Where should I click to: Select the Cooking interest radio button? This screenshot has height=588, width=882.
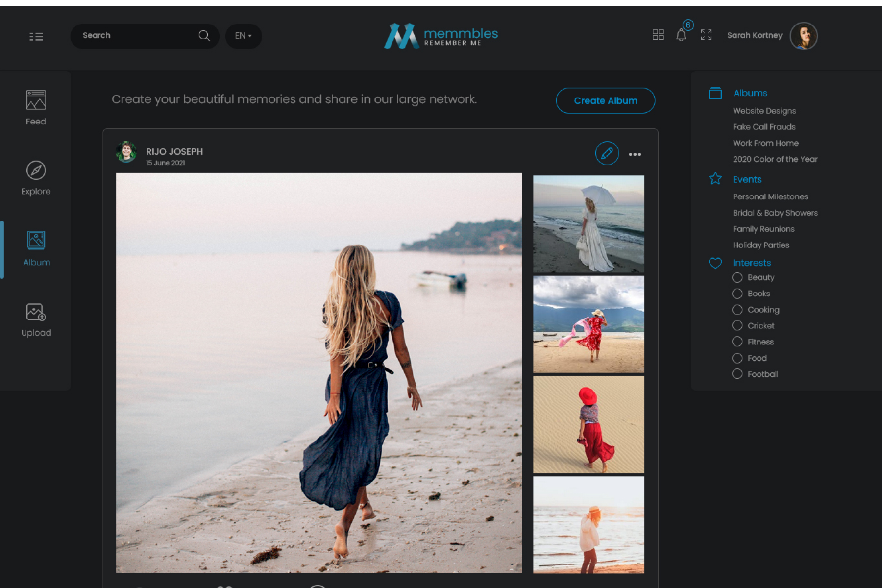tap(737, 310)
